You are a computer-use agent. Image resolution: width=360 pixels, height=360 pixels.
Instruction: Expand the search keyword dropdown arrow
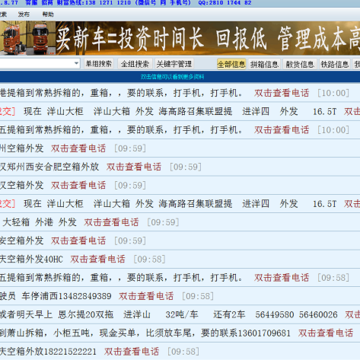[77, 63]
